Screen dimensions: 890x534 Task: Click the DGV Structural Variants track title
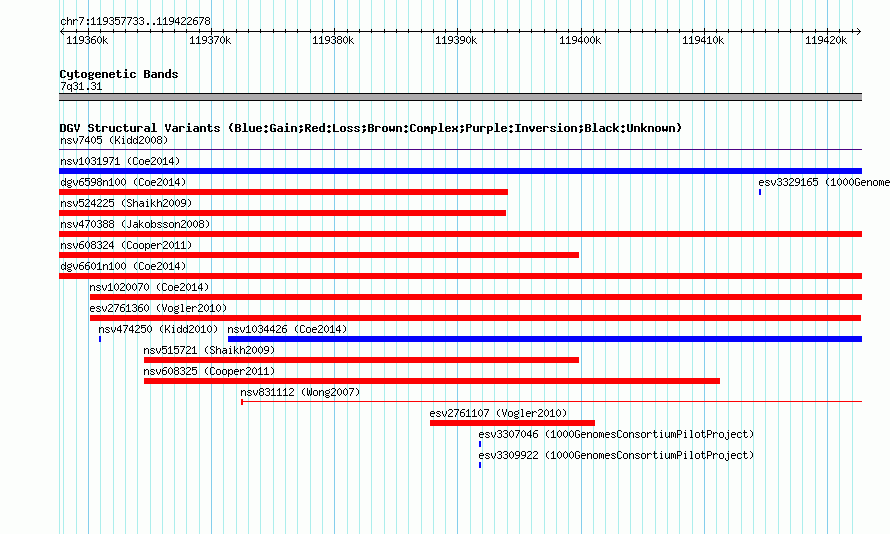(x=370, y=128)
